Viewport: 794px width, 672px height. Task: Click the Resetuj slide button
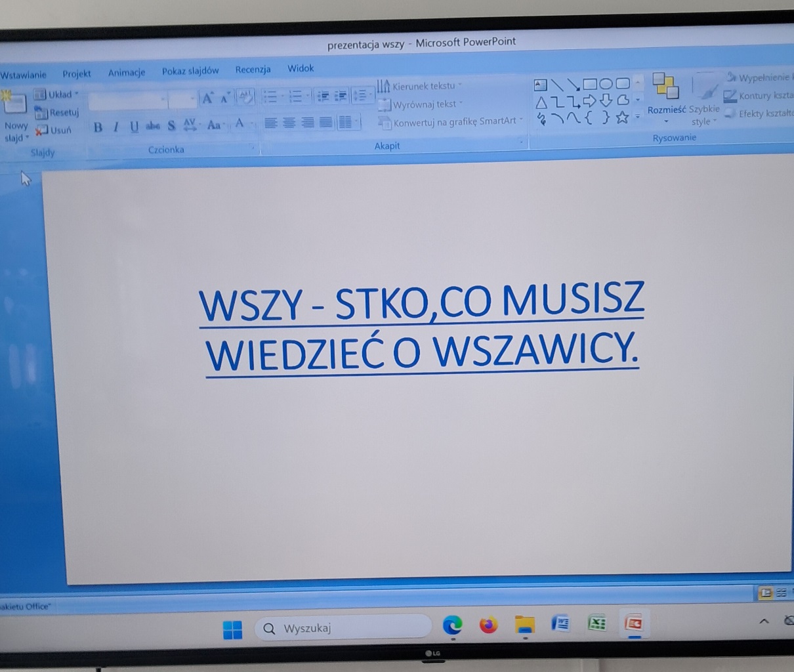[x=58, y=113]
